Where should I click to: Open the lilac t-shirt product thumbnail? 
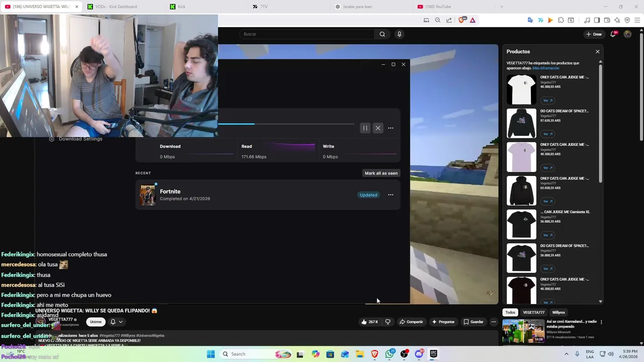[x=521, y=157]
